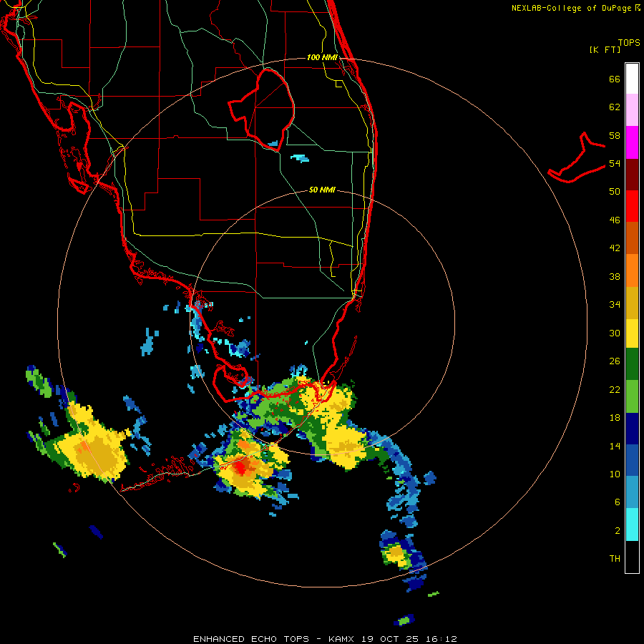This screenshot has height=644, width=644.
Task: Click the small yellow cell near southeast ring edge
Action: [x=396, y=555]
